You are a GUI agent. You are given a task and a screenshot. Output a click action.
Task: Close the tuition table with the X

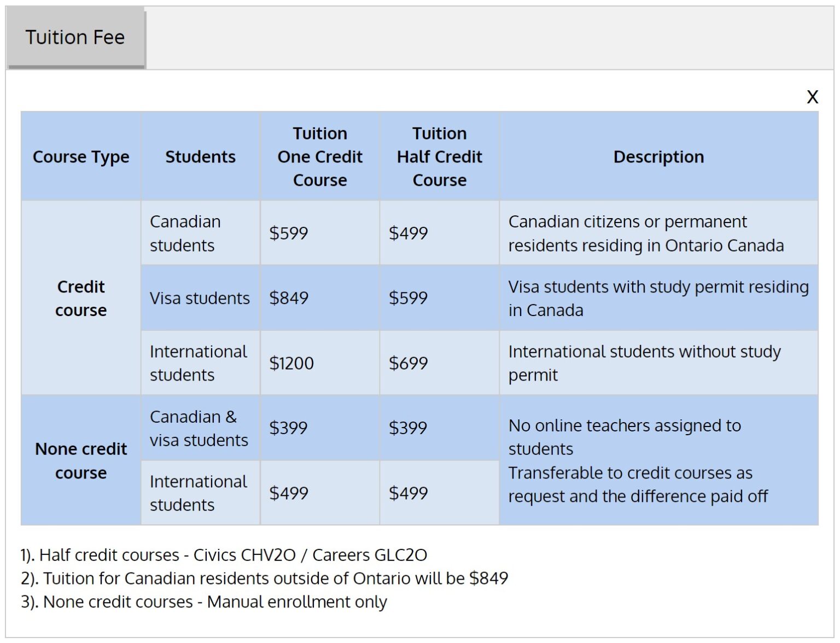813,97
